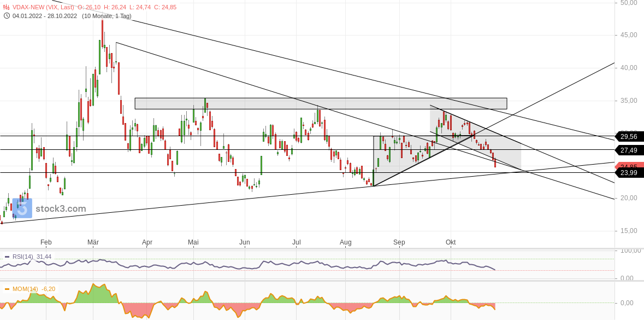Click the candlestick chart icon beside VDAX-NEW
This screenshot has width=644, height=320.
[x=6, y=8]
